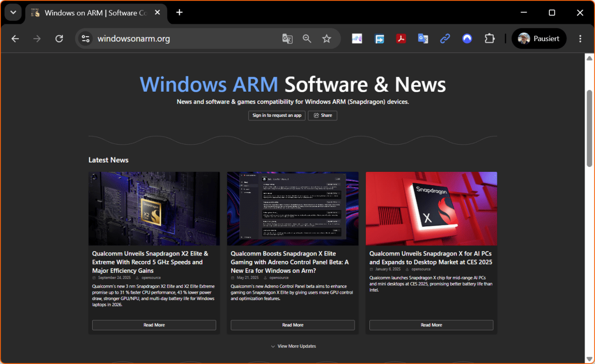Open a new tab with the plus button
Screen dimensions: 595x364
[179, 12]
